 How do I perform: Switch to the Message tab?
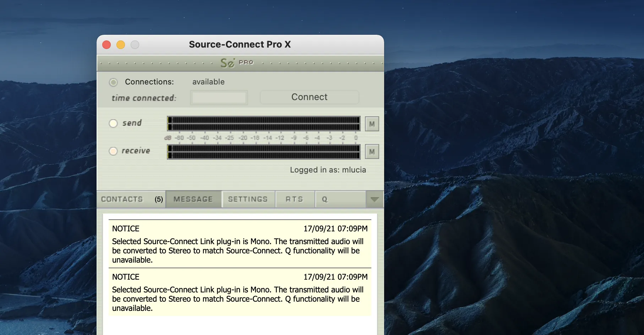click(193, 199)
